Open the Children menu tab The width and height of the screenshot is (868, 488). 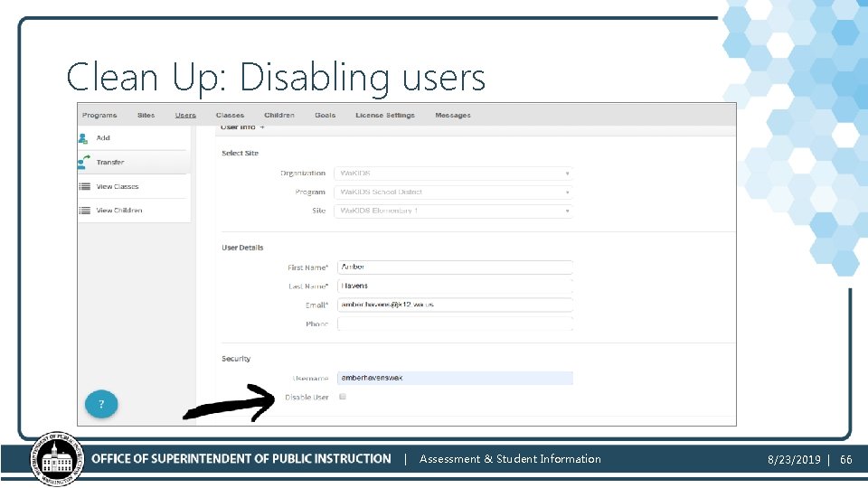point(279,115)
